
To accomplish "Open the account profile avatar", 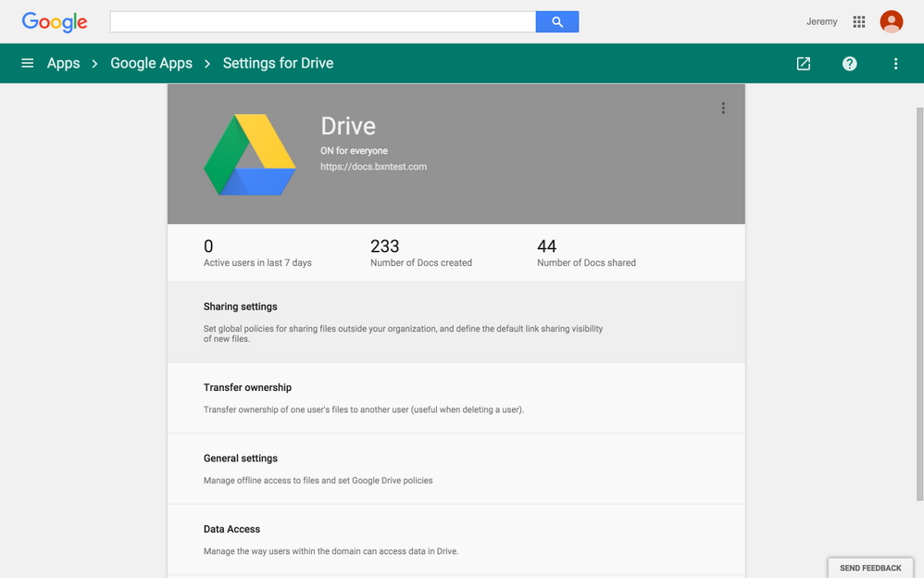I will [891, 22].
